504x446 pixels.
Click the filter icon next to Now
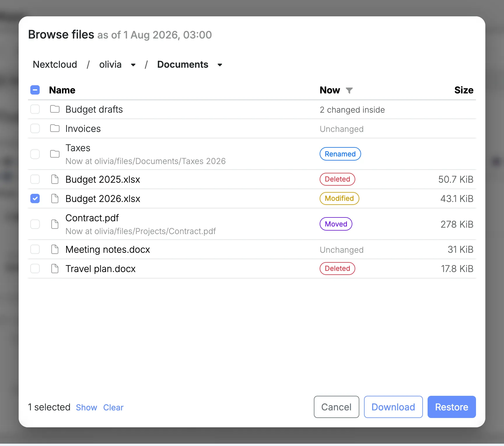[x=349, y=90]
